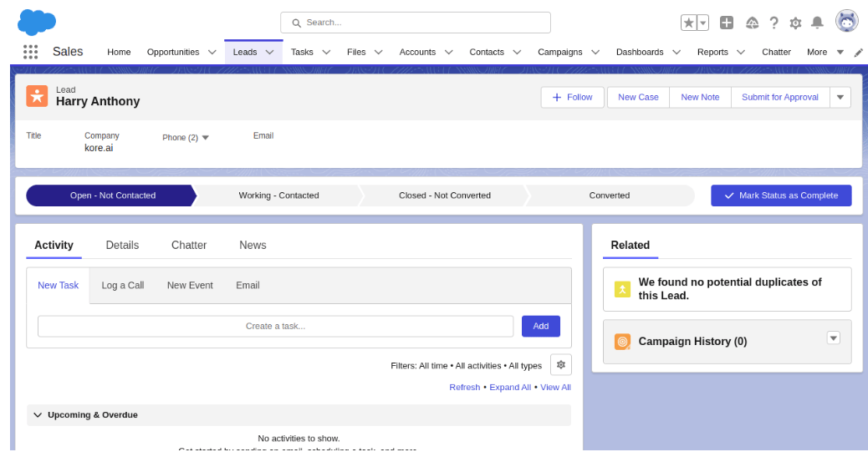The image size is (868, 457).
Task: Open the user profile avatar
Action: point(846,22)
